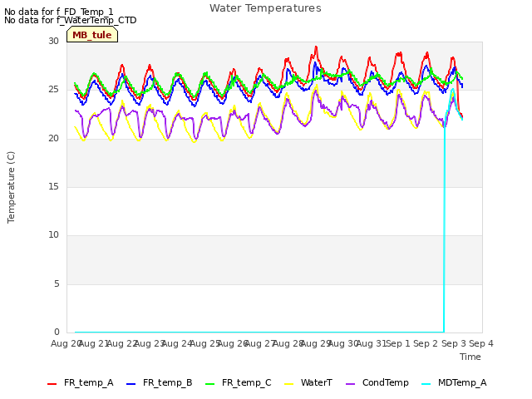Click the Aug 23 x-axis label

150,343
